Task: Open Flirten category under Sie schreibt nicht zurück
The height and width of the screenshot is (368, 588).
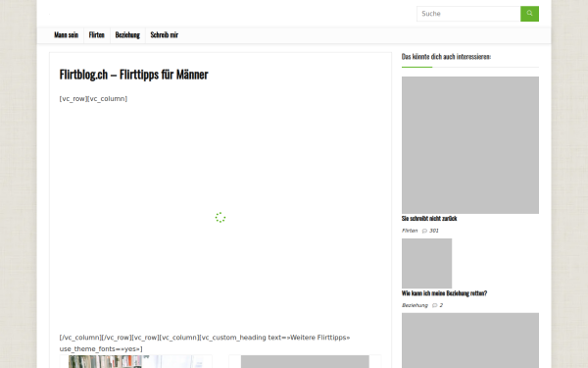Action: click(x=410, y=231)
